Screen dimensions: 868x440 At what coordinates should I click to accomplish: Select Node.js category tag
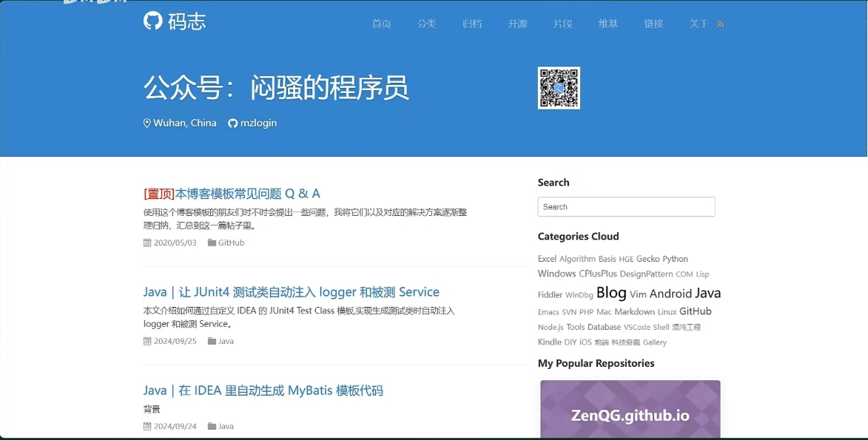[x=551, y=327]
